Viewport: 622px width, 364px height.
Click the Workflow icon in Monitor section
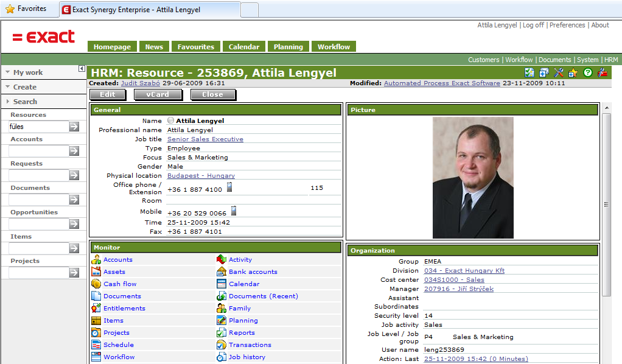pyautogui.click(x=96, y=357)
